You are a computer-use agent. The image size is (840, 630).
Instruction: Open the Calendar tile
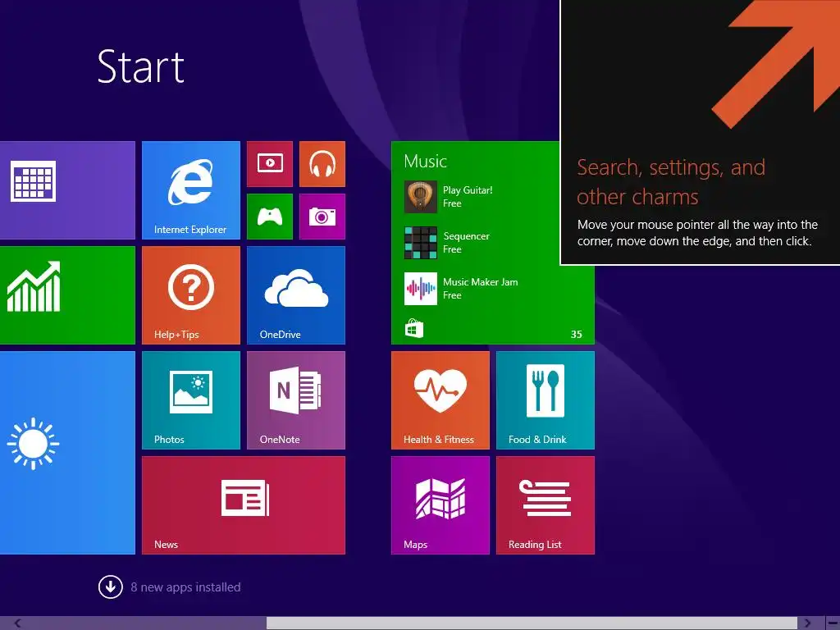[67, 190]
